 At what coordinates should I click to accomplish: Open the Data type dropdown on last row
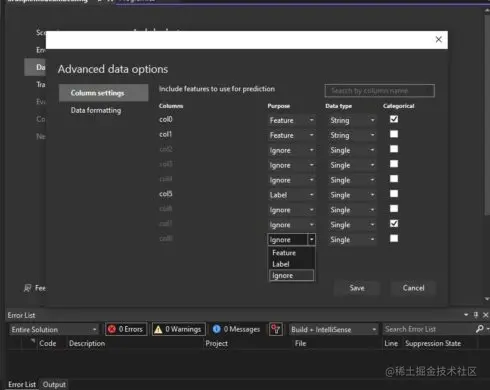pos(352,240)
